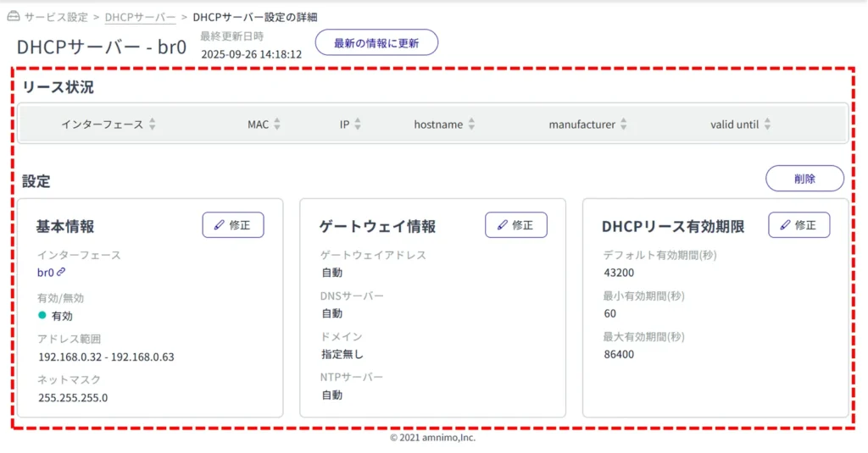Open the br0 interface link
The image size is (868, 453).
pyautogui.click(x=46, y=273)
